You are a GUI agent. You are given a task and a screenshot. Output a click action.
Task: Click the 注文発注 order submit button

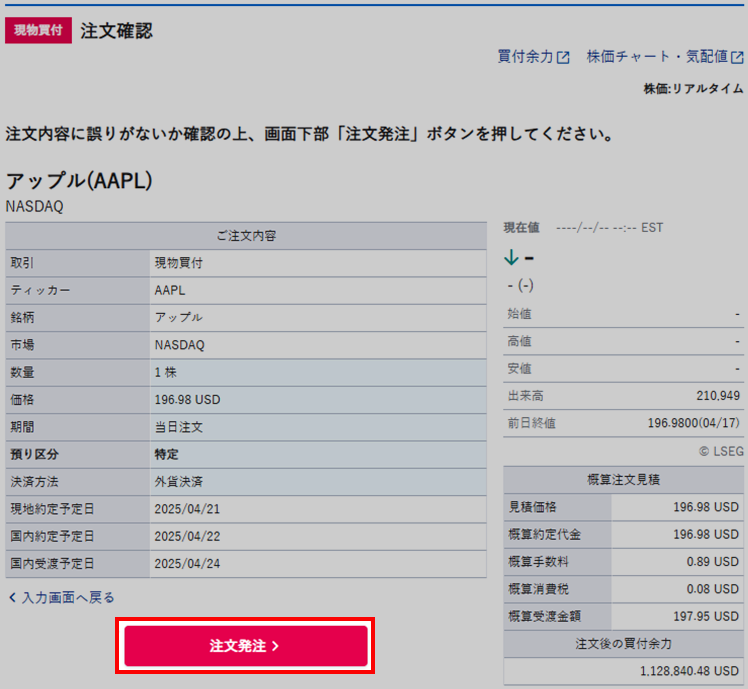(x=246, y=646)
